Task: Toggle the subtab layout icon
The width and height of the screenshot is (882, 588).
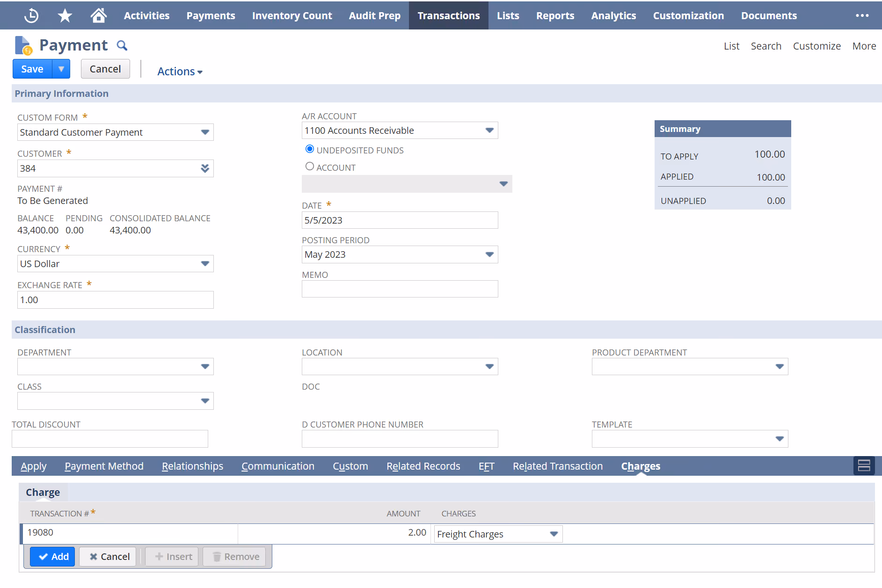Action: [x=864, y=465]
